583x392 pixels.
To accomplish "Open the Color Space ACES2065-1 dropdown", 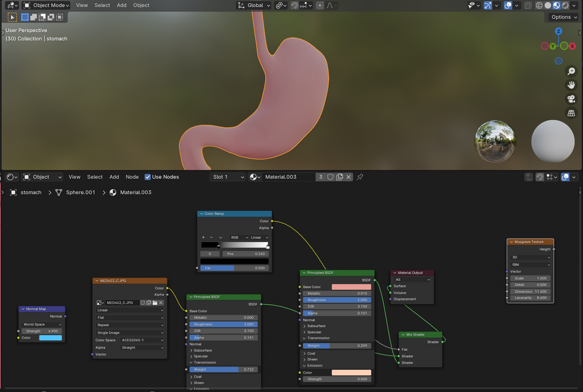I will [142, 340].
